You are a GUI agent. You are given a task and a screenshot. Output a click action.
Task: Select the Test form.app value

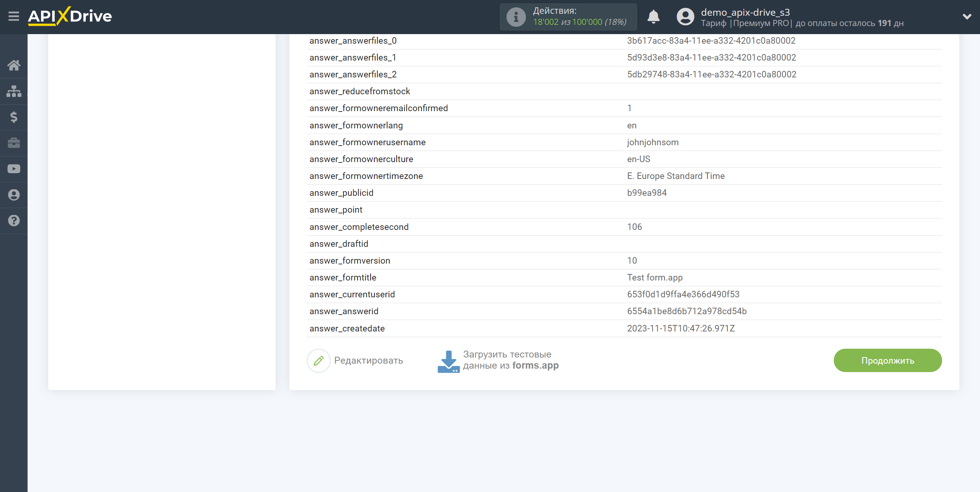655,277
